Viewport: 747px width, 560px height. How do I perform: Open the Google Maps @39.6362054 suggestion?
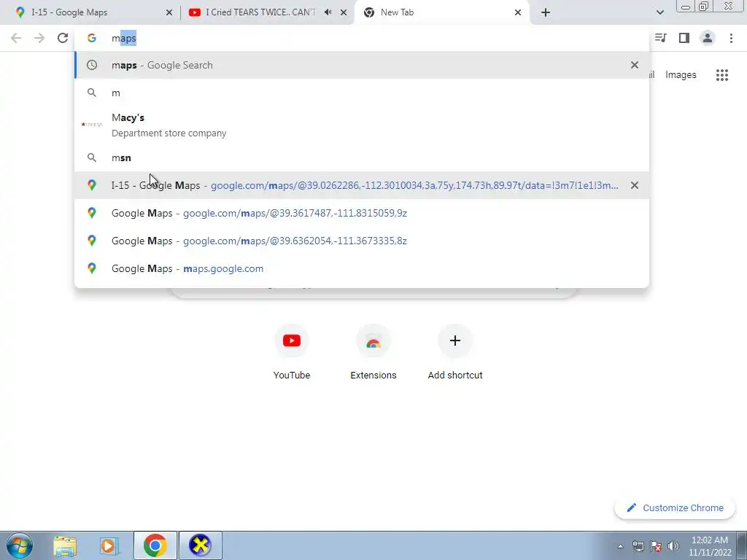pos(362,241)
